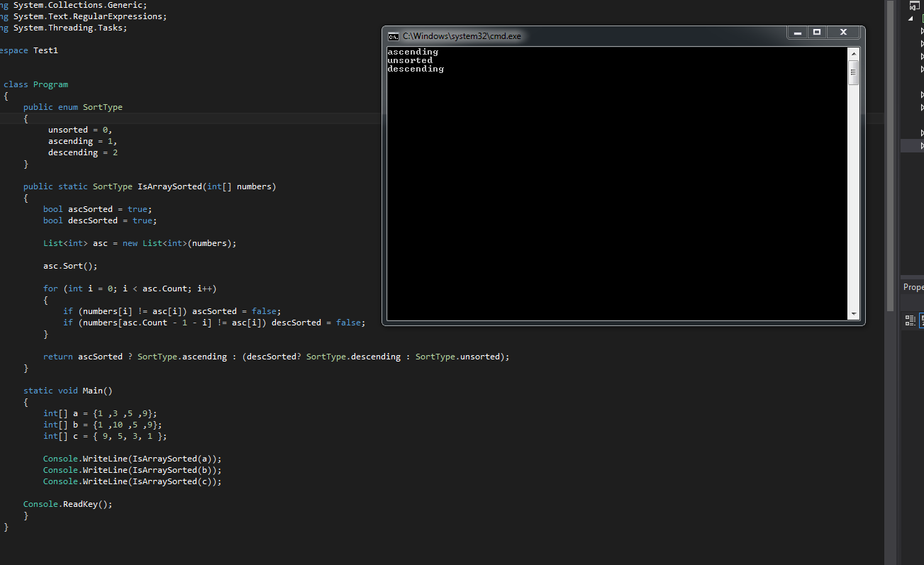Viewport: 924px width, 565px height.
Task: Click the 'class Program' declaration
Action: [36, 84]
